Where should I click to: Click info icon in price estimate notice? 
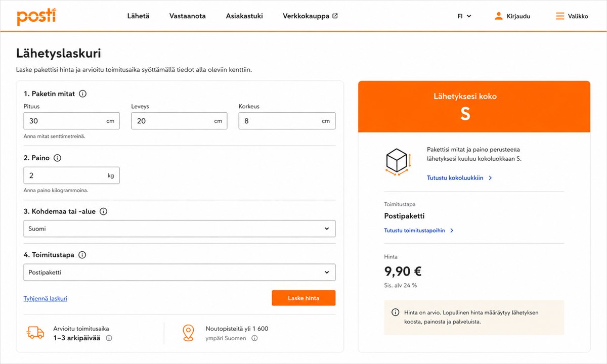tap(396, 312)
